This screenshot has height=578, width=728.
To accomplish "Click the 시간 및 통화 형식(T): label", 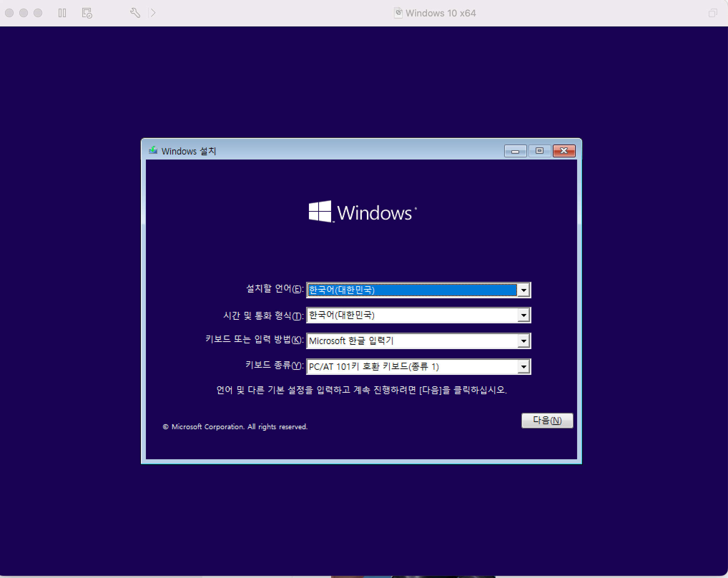I will (x=264, y=315).
